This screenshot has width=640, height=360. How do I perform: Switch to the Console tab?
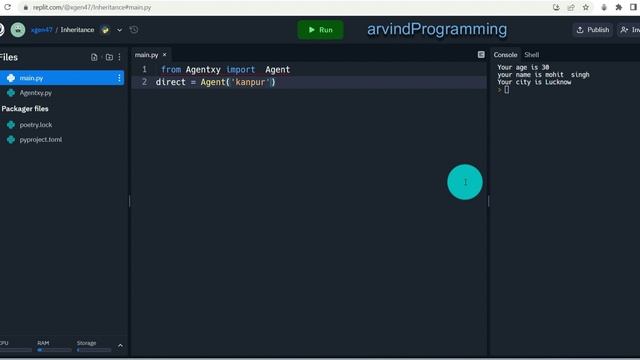coord(505,55)
